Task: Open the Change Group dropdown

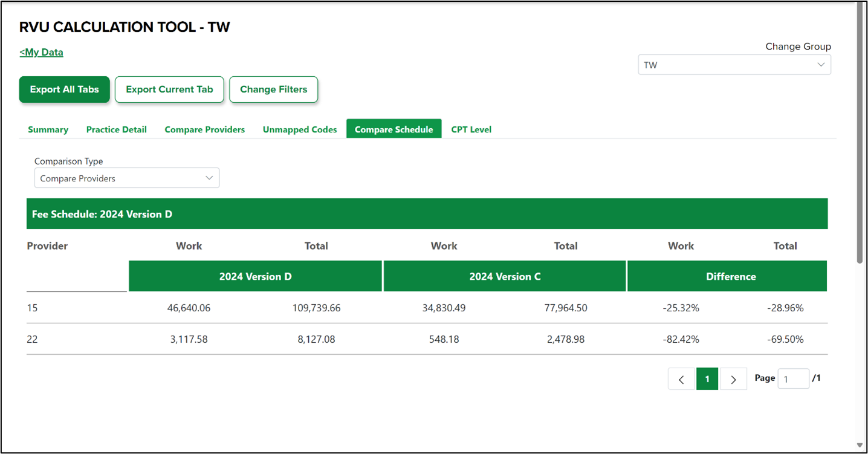Action: click(734, 65)
